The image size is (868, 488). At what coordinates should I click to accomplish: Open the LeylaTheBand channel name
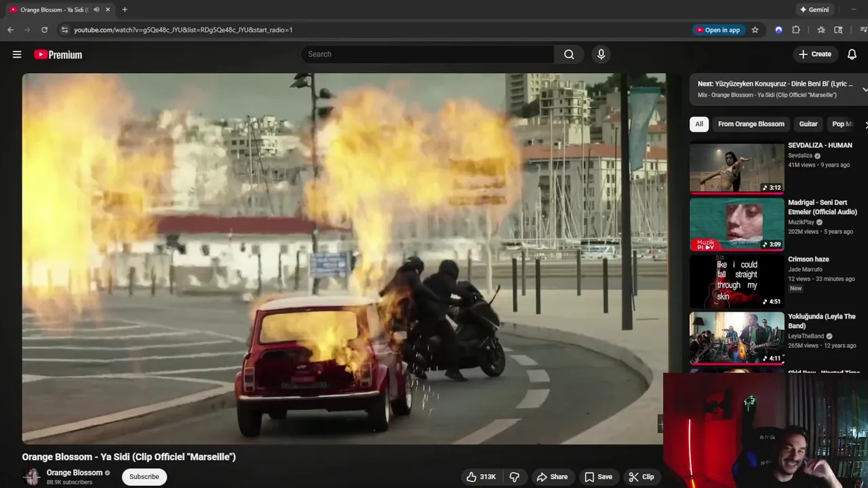(x=806, y=336)
